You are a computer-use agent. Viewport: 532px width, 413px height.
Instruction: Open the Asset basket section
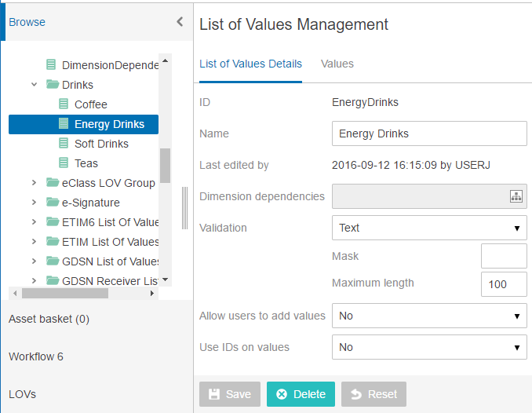click(49, 319)
